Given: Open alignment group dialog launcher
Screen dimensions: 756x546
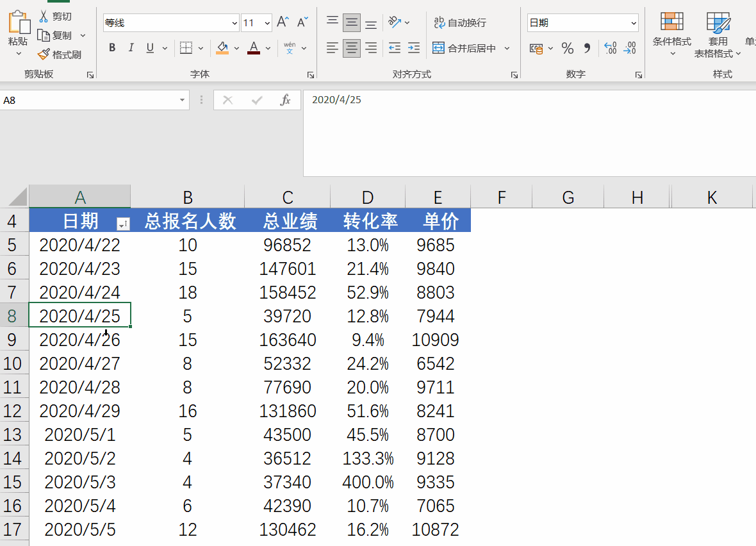Looking at the screenshot, I should (x=514, y=75).
